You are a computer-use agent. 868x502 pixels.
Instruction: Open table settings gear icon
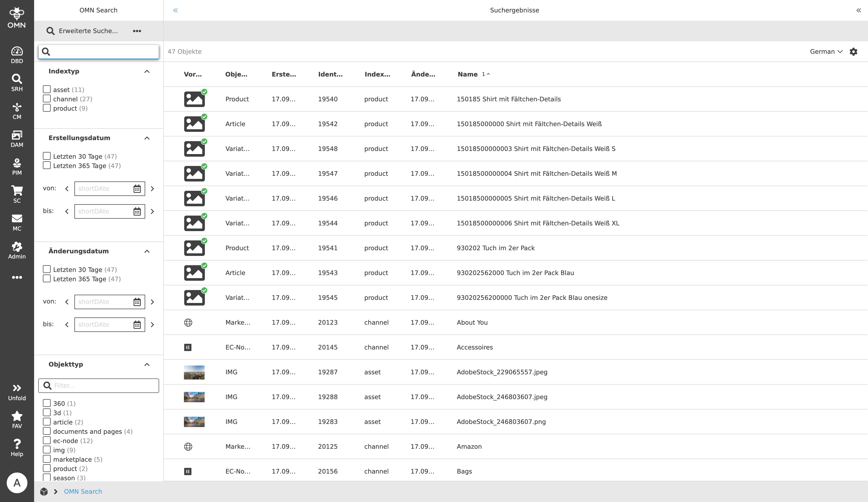tap(853, 52)
